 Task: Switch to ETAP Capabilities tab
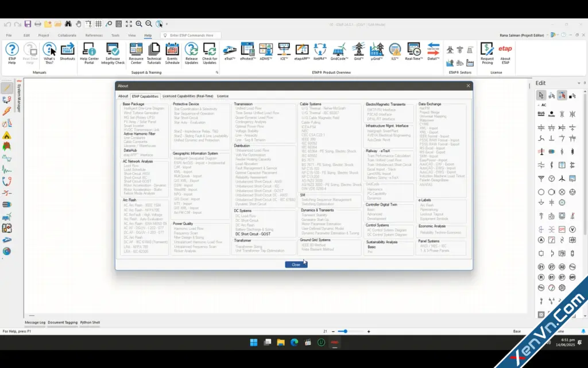pyautogui.click(x=145, y=96)
